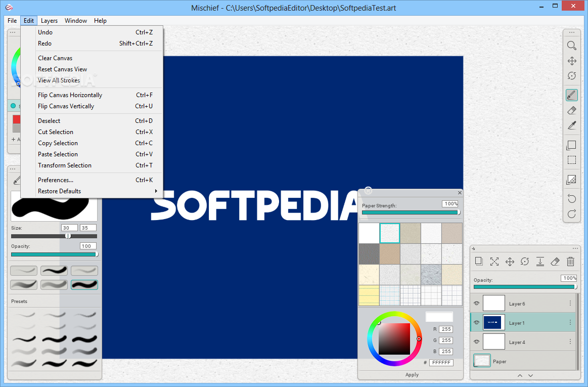
Task: Click the Merge layer down icon
Action: tap(540, 261)
